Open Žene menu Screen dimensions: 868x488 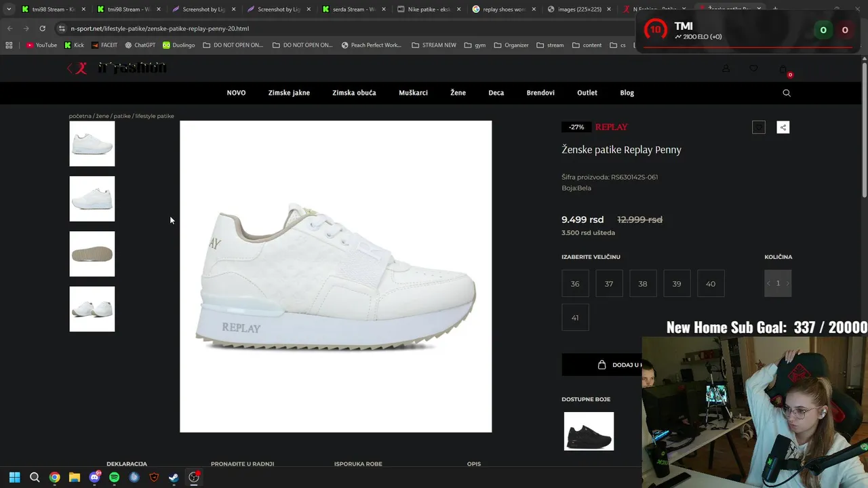pyautogui.click(x=458, y=93)
